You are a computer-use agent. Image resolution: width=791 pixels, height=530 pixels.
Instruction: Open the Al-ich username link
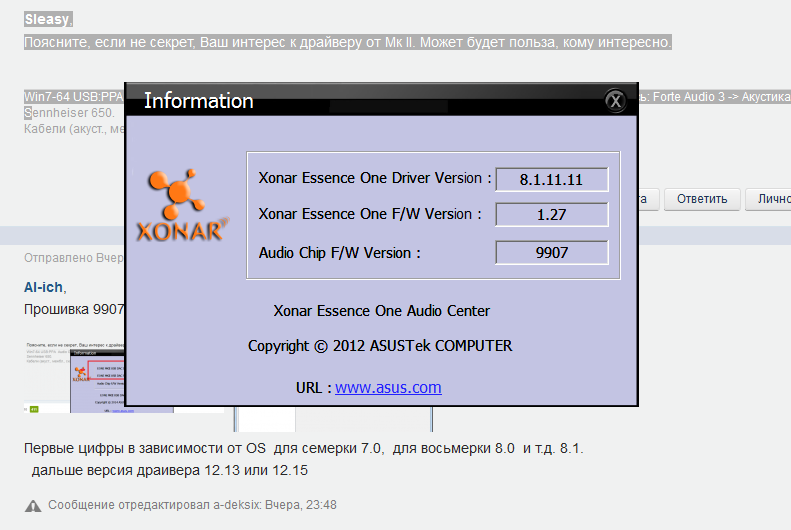click(x=43, y=287)
